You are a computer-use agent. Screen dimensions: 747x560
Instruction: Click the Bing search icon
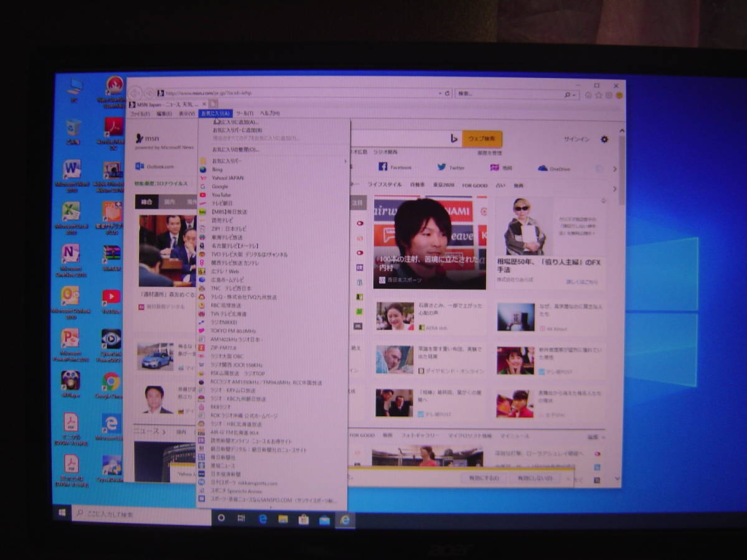pos(454,138)
